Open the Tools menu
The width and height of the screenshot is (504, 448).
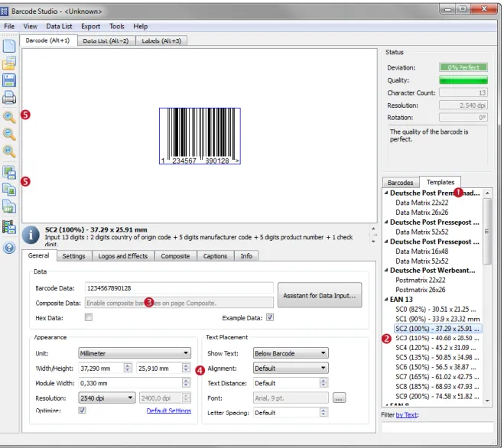[117, 26]
